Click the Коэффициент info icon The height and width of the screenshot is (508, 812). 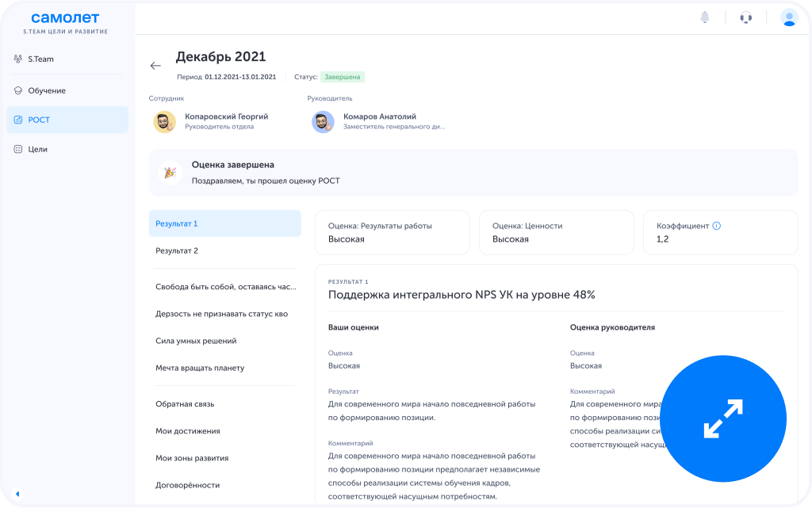(x=717, y=226)
